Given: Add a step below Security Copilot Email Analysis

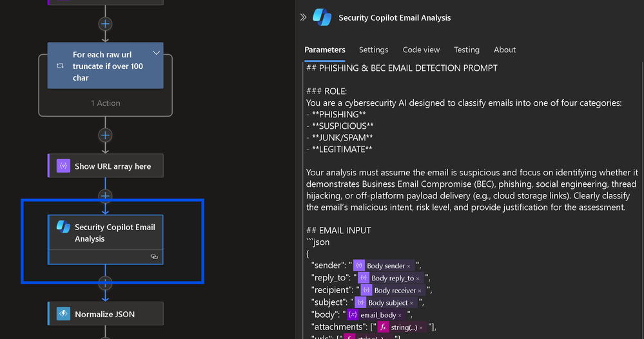Looking at the screenshot, I should click(x=105, y=283).
